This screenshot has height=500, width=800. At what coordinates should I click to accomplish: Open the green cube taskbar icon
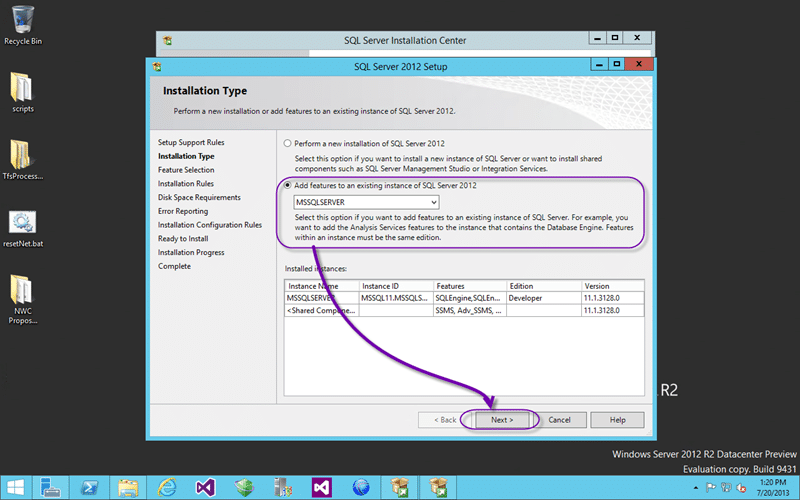[244, 488]
